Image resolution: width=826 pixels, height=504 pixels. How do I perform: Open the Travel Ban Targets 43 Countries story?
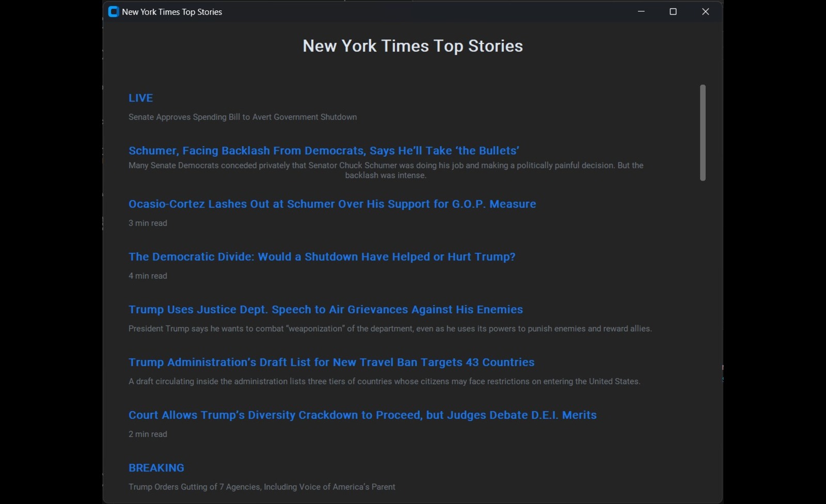(331, 362)
